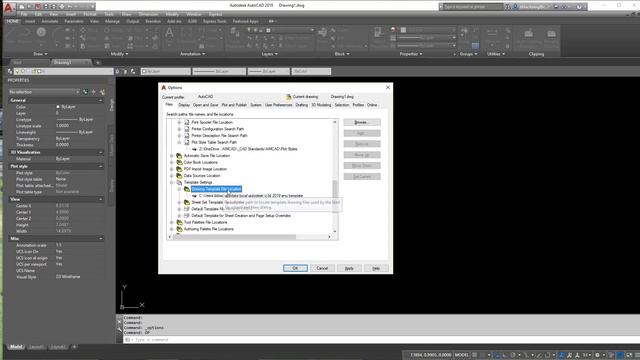Click folder icon beside Sheet Set Template
Viewport: 640px width, 360px height.
tap(187, 202)
